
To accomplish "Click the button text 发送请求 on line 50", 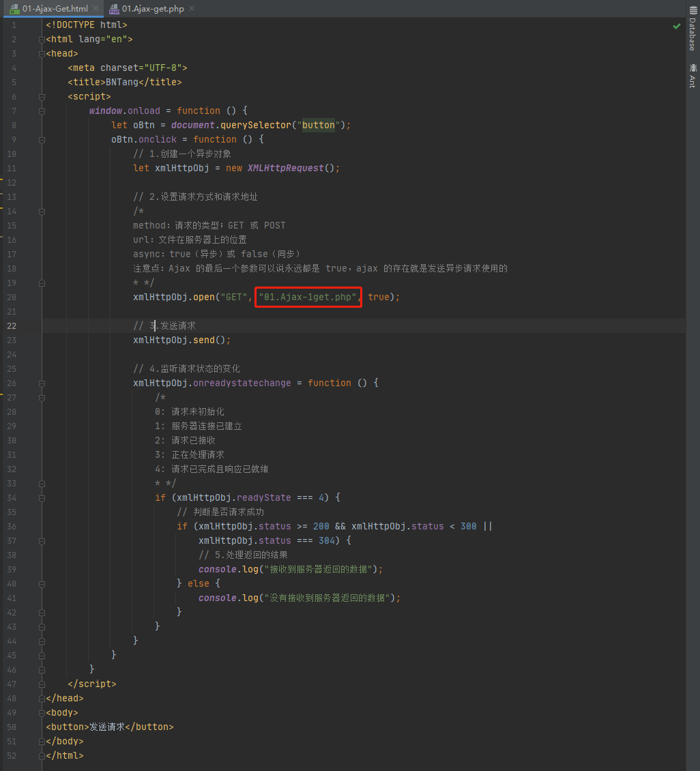I will pos(107,727).
